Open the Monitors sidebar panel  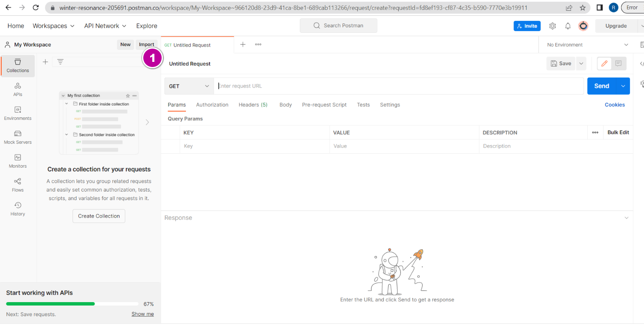tap(18, 161)
